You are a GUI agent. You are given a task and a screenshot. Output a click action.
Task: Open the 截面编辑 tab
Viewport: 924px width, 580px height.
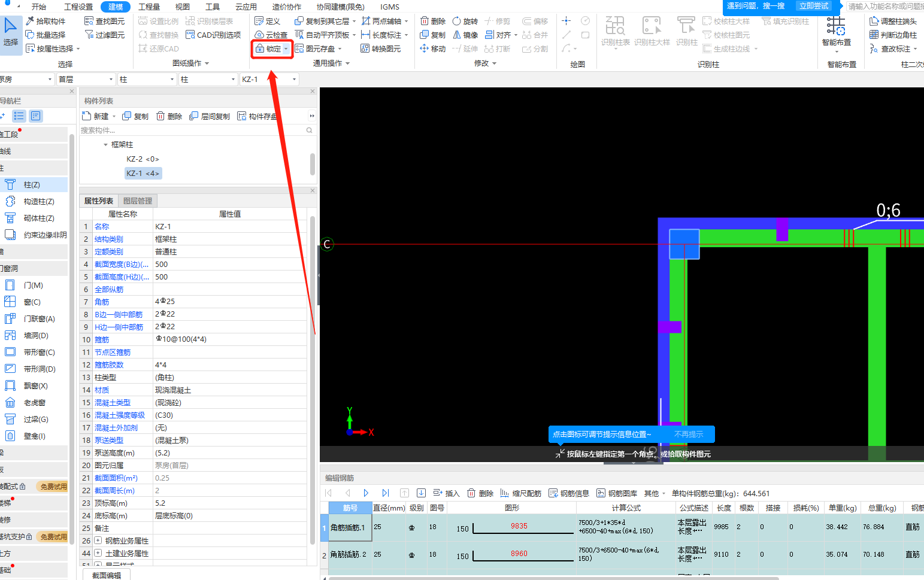tap(107, 575)
